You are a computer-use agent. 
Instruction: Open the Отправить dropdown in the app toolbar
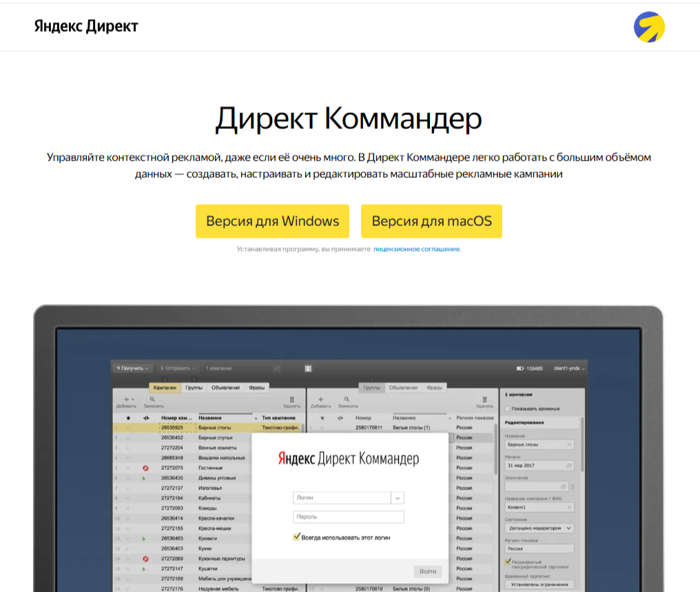pyautogui.click(x=178, y=368)
